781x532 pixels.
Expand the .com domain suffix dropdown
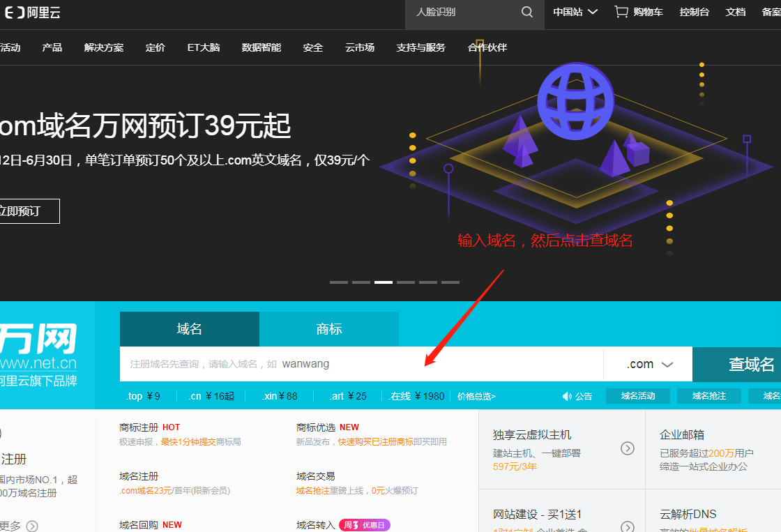[649, 364]
